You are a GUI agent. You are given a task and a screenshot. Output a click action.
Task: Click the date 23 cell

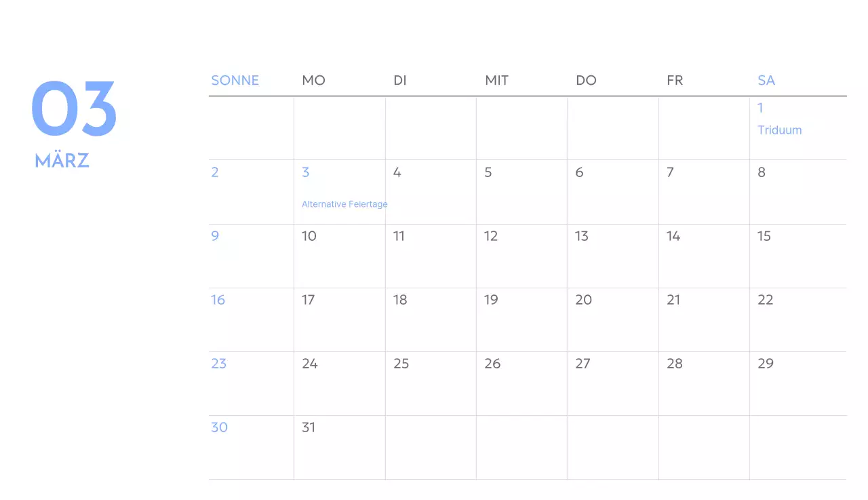click(218, 364)
